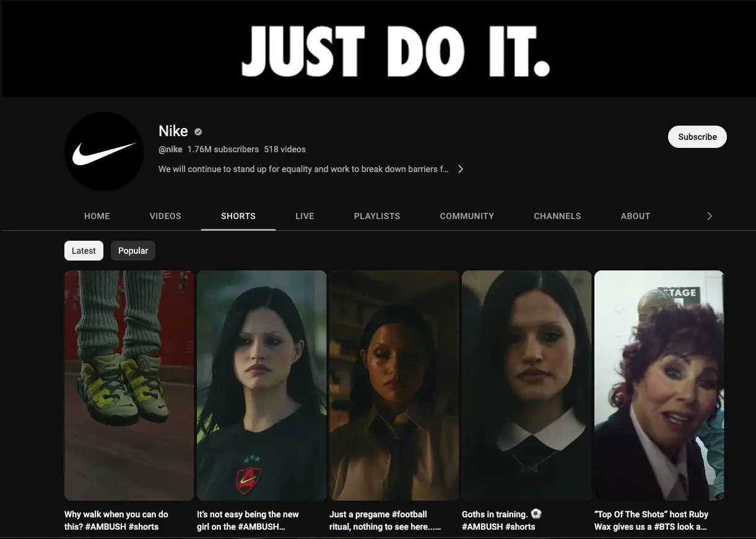This screenshot has height=539, width=756.
Task: Open the HOME tab
Action: coord(97,216)
